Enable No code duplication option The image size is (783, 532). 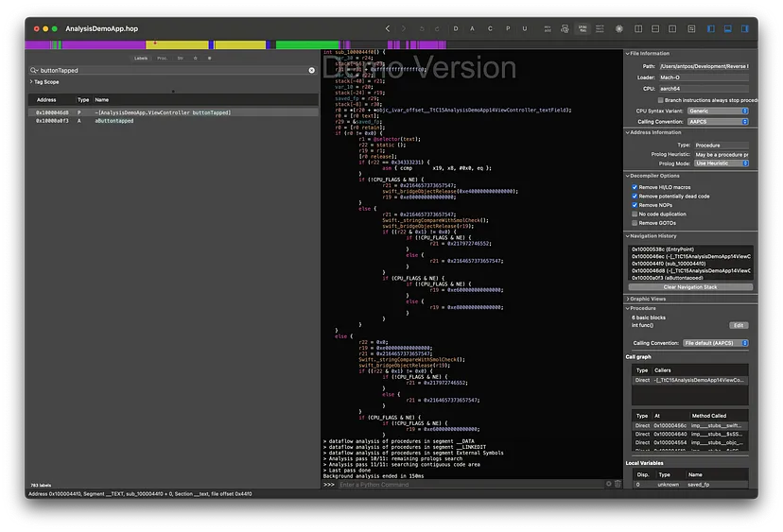point(635,214)
